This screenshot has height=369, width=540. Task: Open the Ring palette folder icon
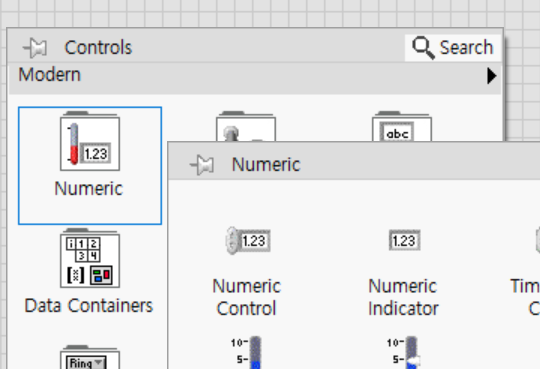point(90,357)
